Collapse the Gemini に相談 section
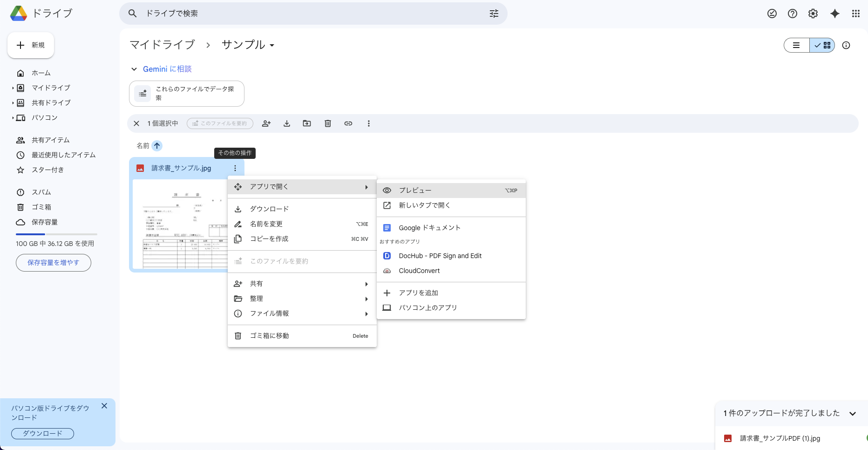Screen dimensions: 868x450 click(x=134, y=69)
